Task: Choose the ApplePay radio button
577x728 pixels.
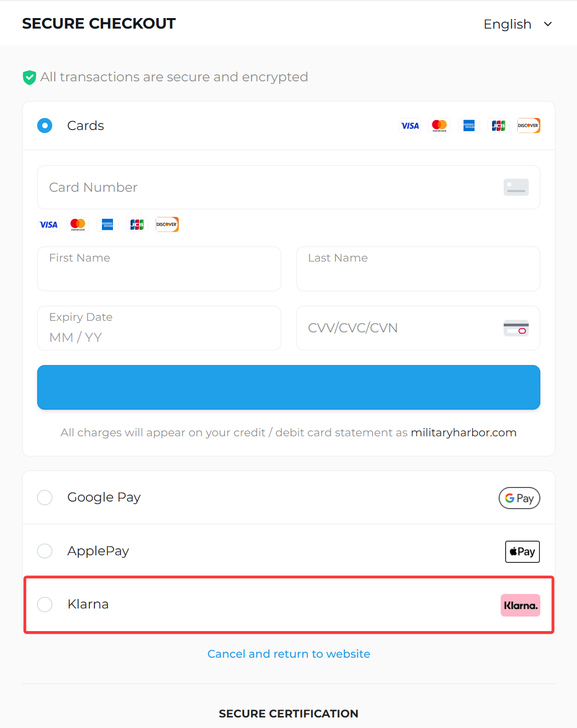Action: (45, 551)
